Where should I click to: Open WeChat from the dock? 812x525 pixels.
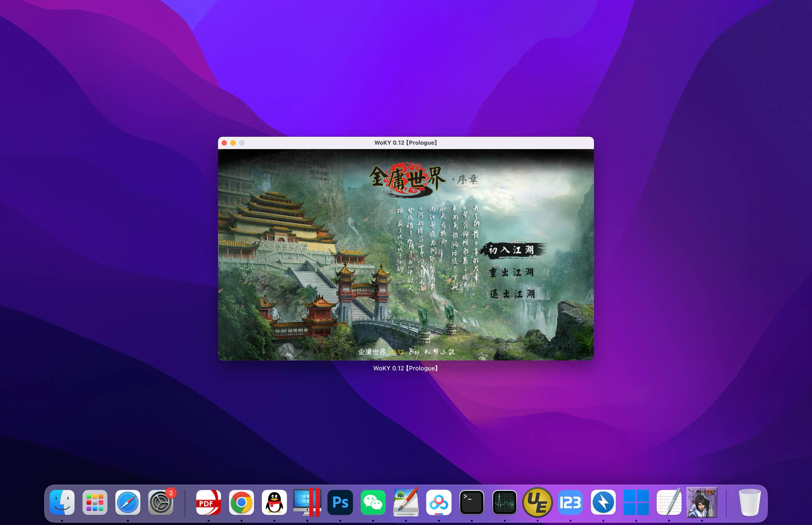(373, 502)
